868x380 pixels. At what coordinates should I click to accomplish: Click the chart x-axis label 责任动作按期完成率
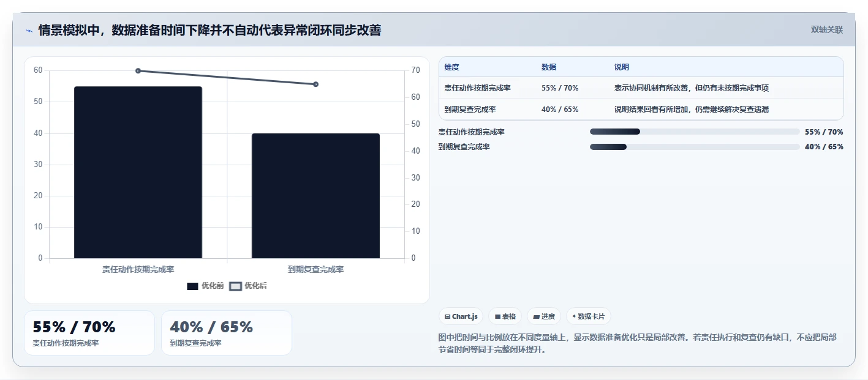(x=138, y=269)
